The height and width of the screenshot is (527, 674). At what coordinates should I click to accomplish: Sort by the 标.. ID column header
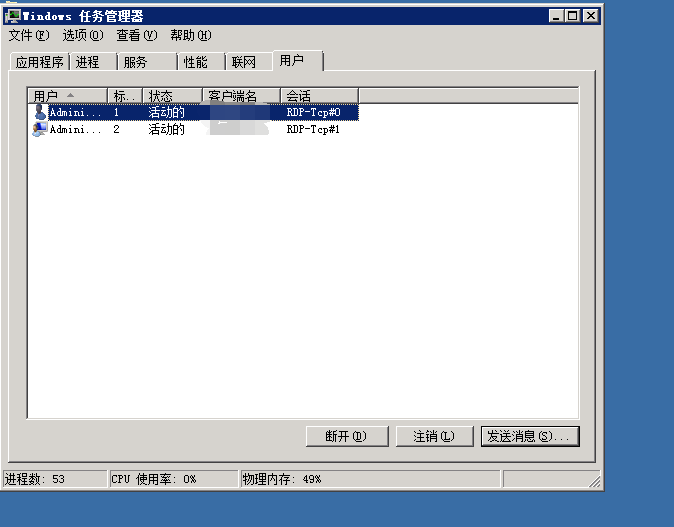tap(125, 95)
